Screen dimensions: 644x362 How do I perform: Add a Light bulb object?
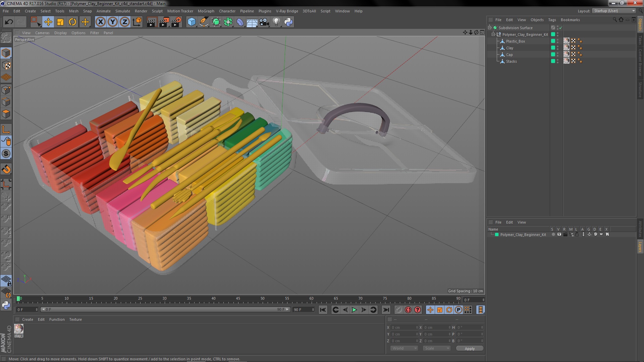tap(276, 22)
